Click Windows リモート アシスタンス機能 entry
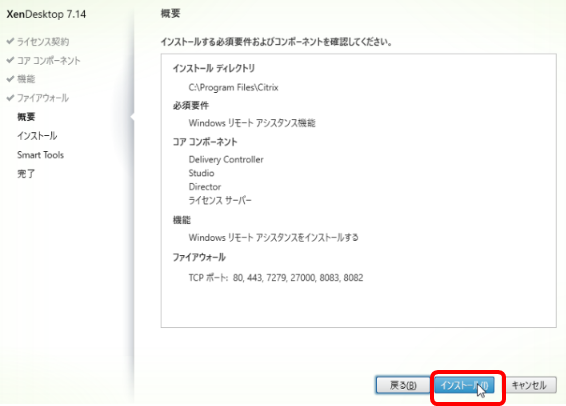 point(252,123)
